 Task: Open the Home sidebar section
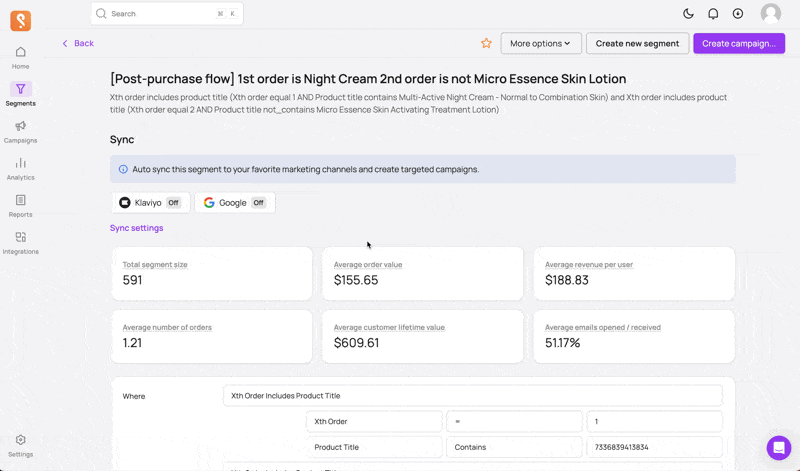(20, 58)
